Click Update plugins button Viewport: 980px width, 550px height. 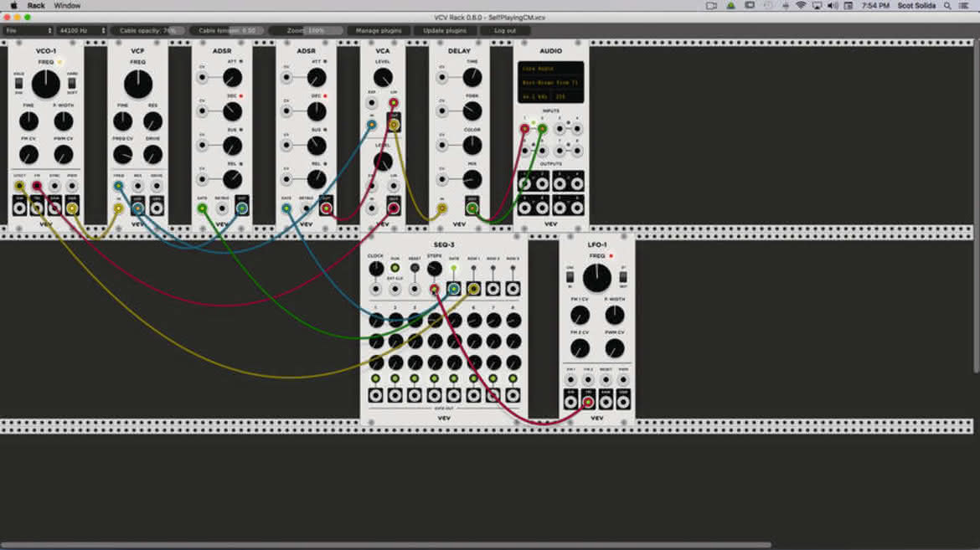coord(445,31)
